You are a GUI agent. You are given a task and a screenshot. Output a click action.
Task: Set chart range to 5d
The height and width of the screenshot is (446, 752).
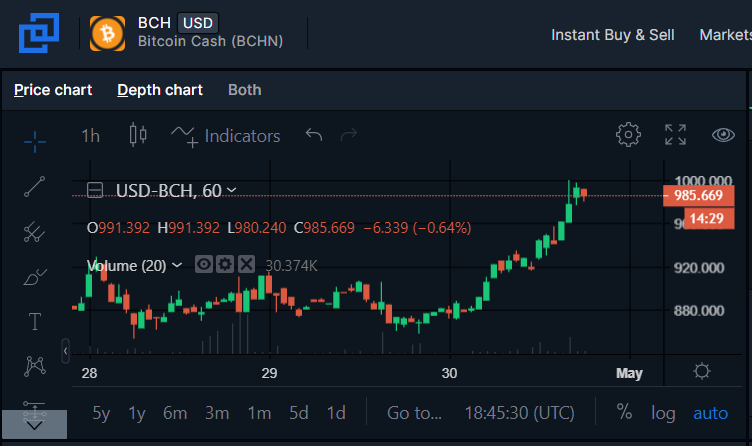tap(298, 413)
